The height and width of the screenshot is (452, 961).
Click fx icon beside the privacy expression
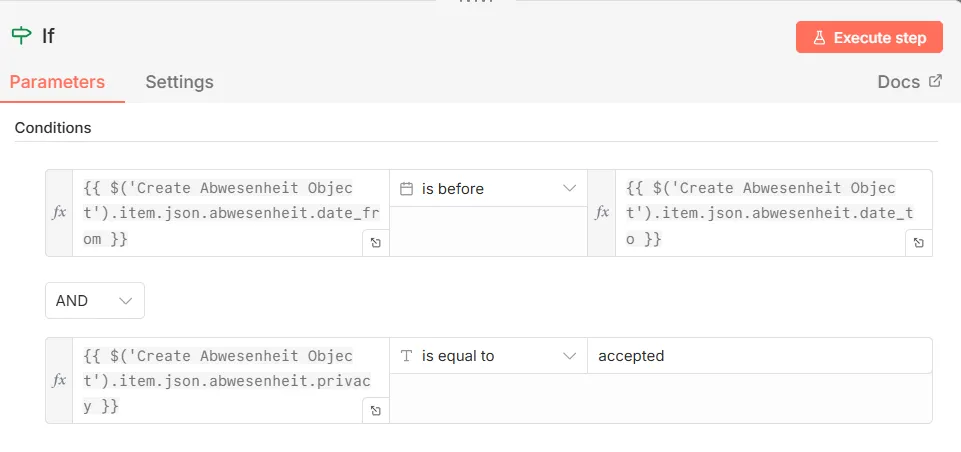[x=59, y=380]
